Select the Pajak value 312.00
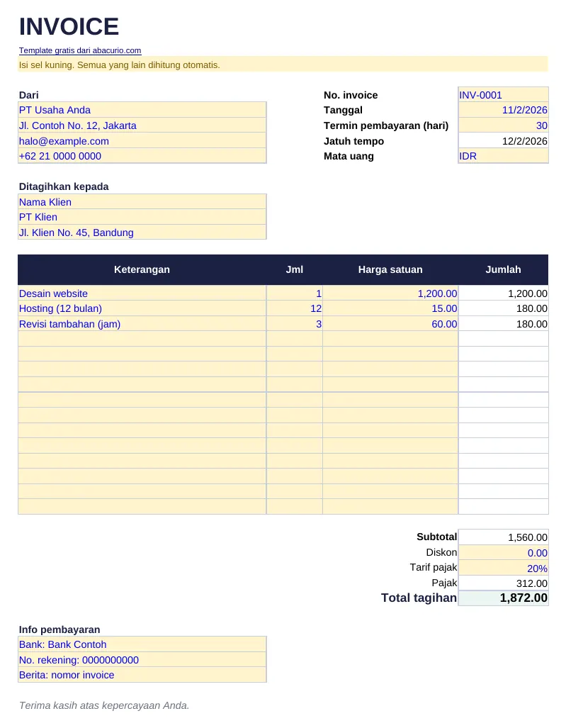 pos(504,583)
